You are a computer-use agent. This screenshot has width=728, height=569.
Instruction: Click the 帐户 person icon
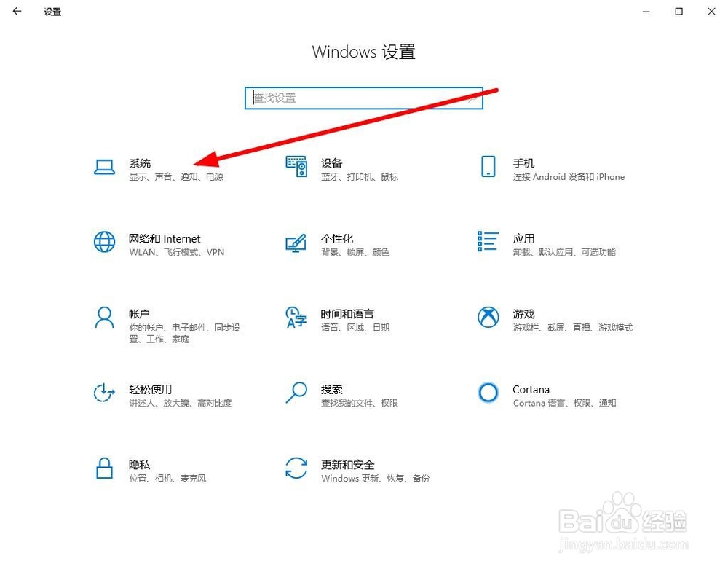point(104,317)
